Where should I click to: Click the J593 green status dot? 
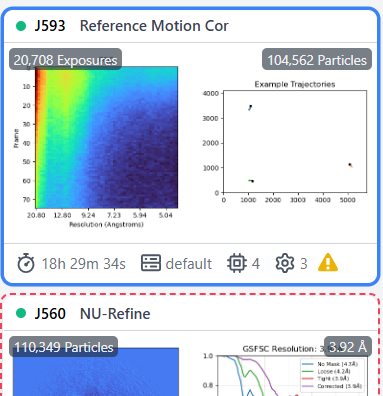(x=21, y=26)
